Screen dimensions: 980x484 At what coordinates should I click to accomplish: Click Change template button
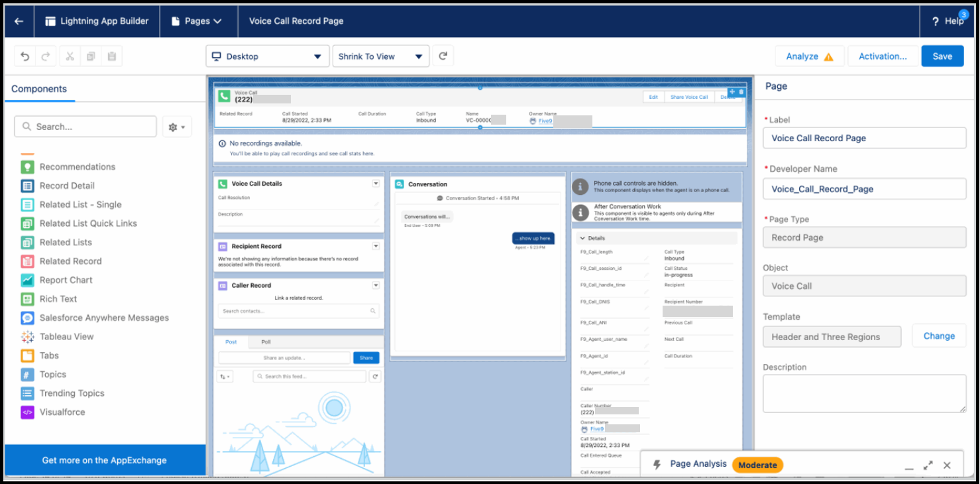click(x=939, y=336)
